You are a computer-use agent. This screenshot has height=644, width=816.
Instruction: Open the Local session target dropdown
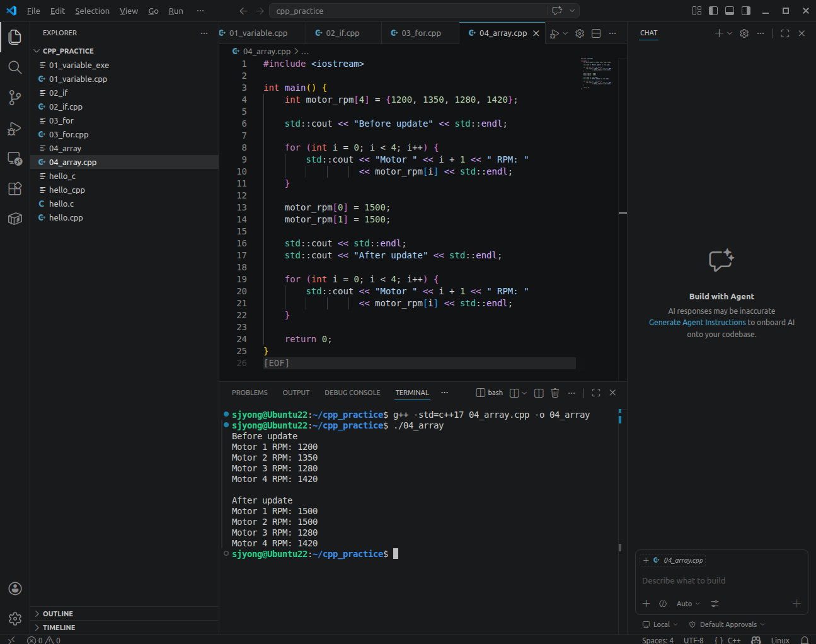coord(660,624)
